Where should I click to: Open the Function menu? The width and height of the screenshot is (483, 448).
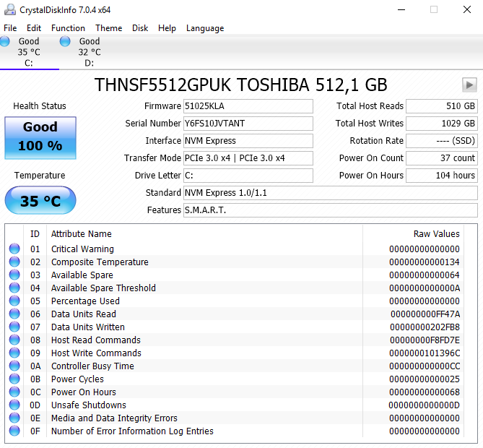pos(68,28)
